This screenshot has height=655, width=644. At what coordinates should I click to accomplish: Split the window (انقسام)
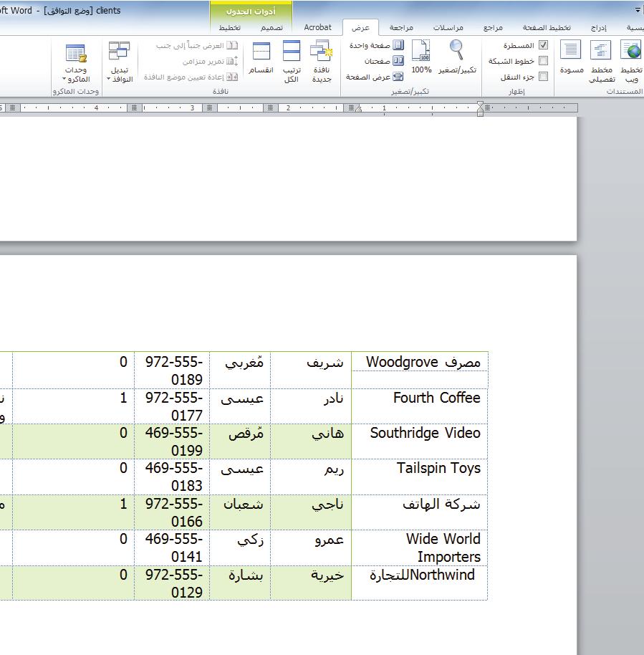point(261,57)
